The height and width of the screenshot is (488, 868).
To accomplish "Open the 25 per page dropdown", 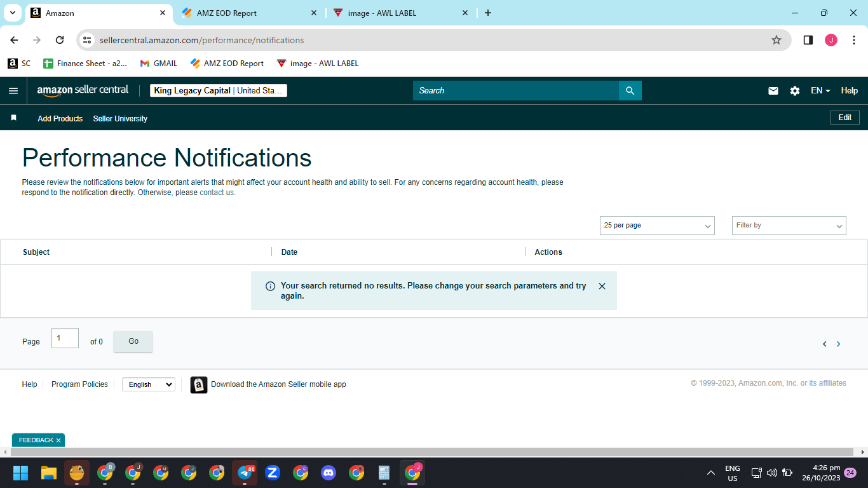I will point(657,226).
